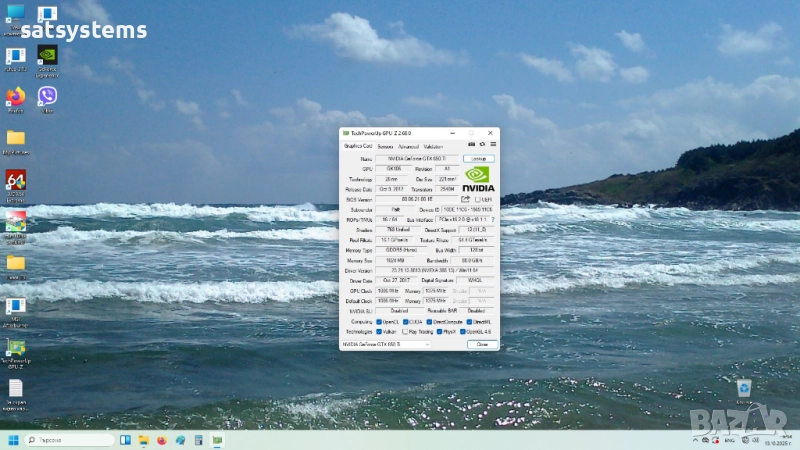Toggle the UEFI checkbox
The image size is (800, 450).
point(478,199)
